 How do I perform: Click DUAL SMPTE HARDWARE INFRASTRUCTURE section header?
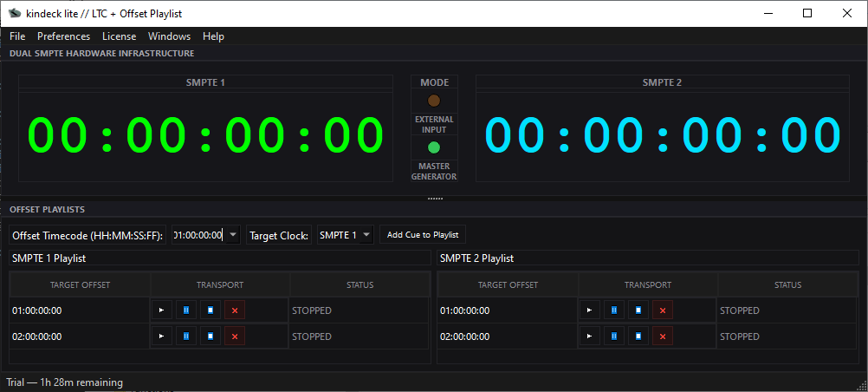click(x=102, y=53)
